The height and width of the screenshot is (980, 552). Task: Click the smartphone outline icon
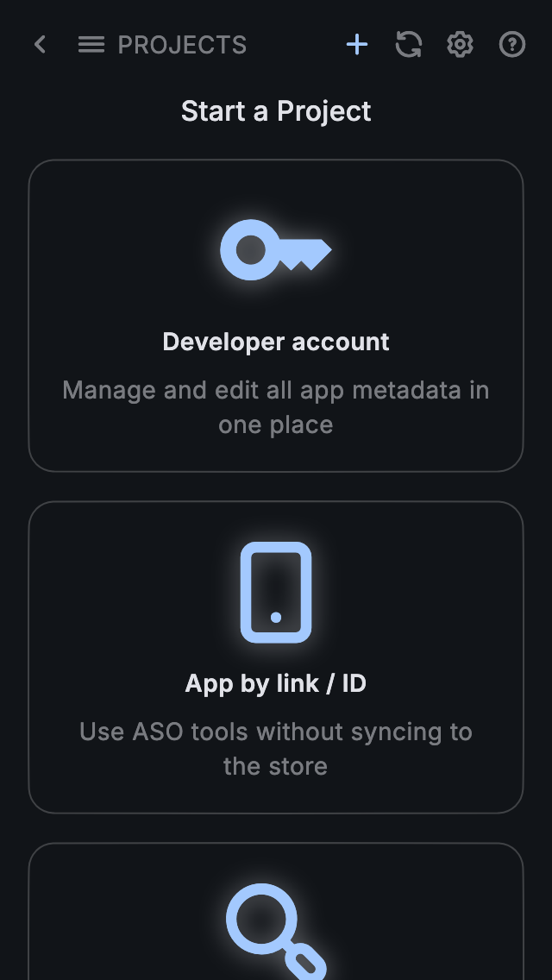[275, 592]
